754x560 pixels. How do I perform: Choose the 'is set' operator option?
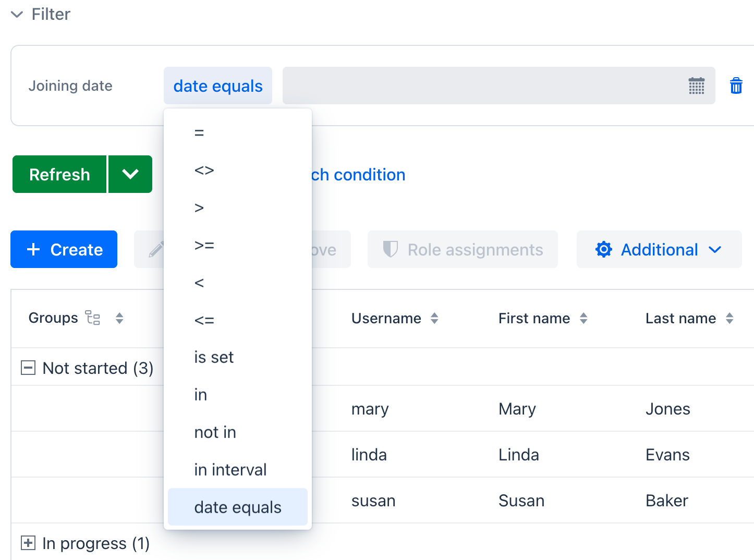(x=214, y=357)
